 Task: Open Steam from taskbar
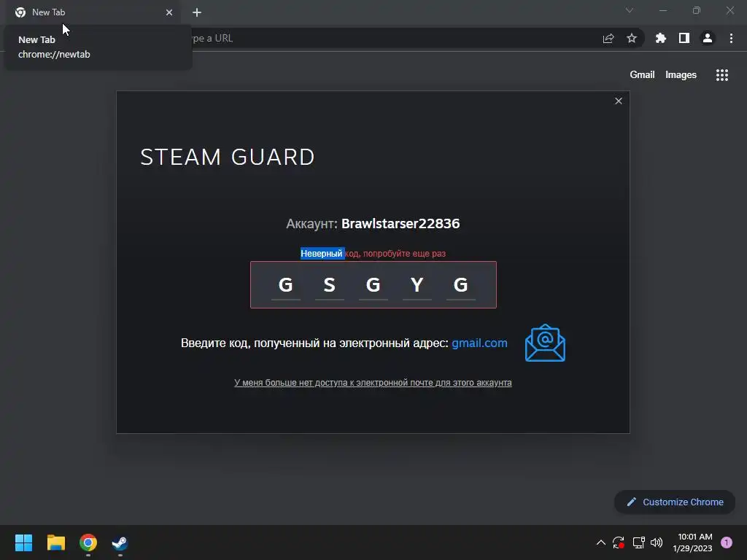click(120, 542)
